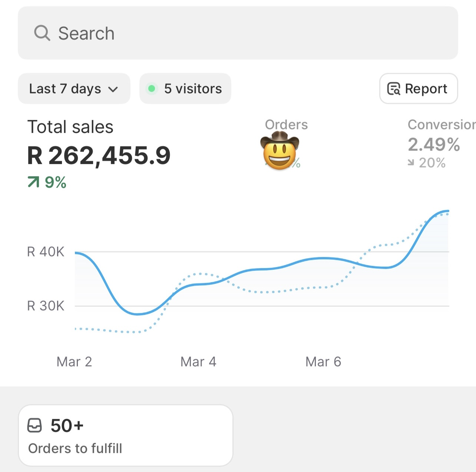Click the R 262,455.9 sales total

point(99,155)
